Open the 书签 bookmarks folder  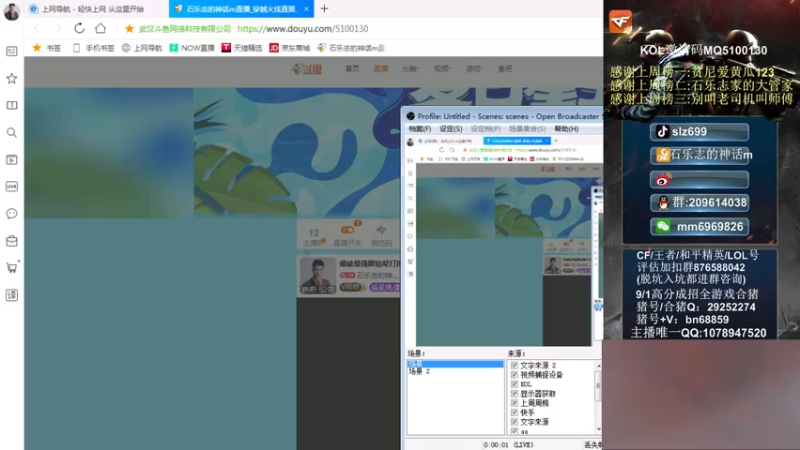[x=46, y=48]
